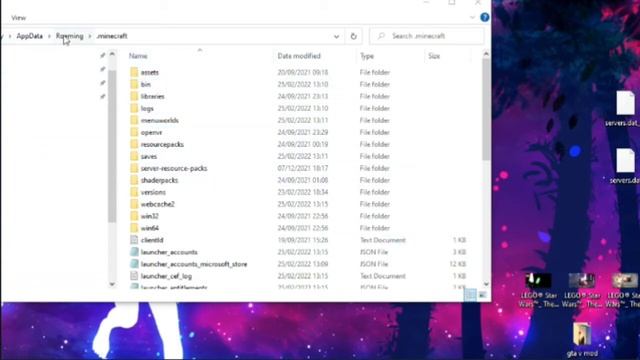Sort files by Type column

(367, 56)
